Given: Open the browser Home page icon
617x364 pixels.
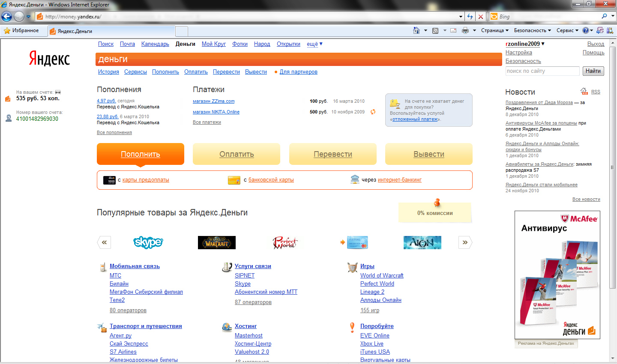Looking at the screenshot, I should tap(416, 30).
